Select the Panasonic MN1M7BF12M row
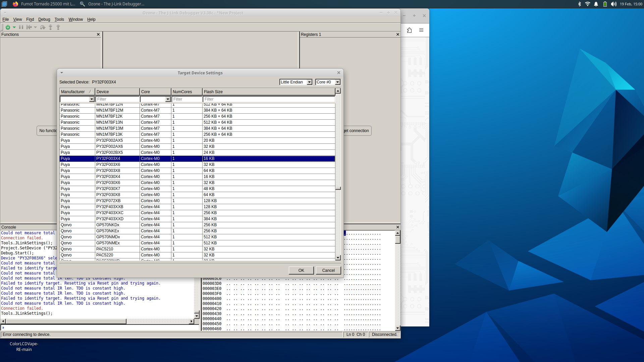This screenshot has height=362, width=644. click(197, 110)
